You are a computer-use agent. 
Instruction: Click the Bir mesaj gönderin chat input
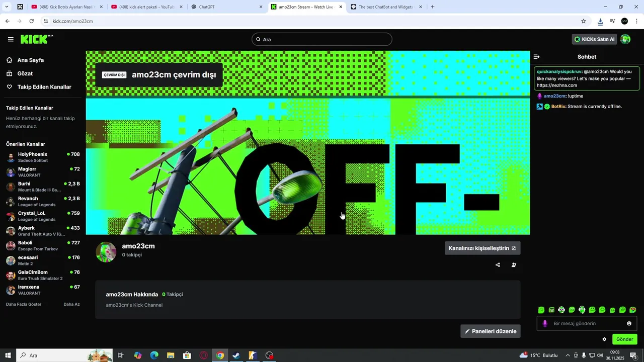tap(587, 323)
